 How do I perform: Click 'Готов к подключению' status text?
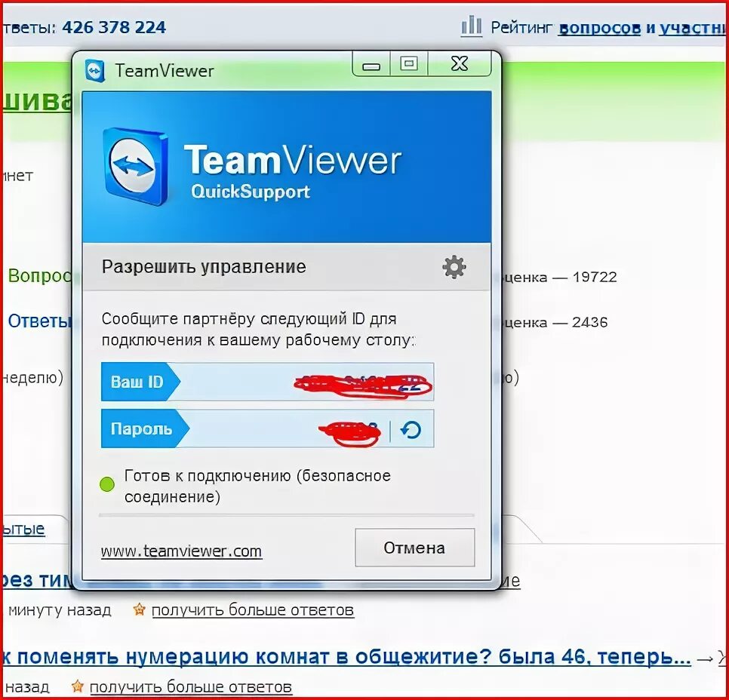coord(257,487)
